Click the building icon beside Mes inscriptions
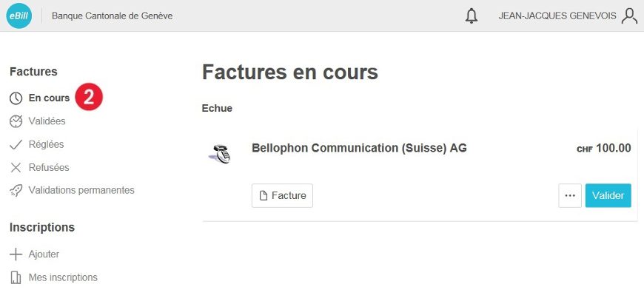 pyautogui.click(x=16, y=277)
